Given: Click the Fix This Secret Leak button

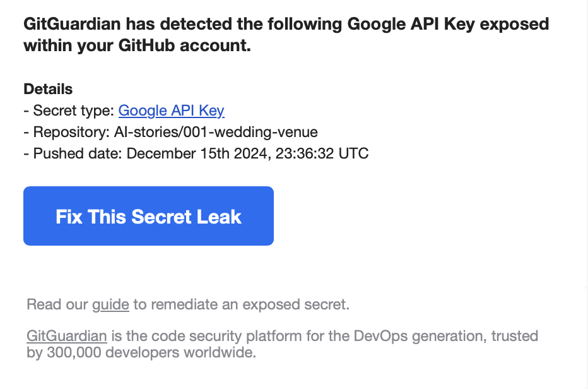Looking at the screenshot, I should [148, 216].
